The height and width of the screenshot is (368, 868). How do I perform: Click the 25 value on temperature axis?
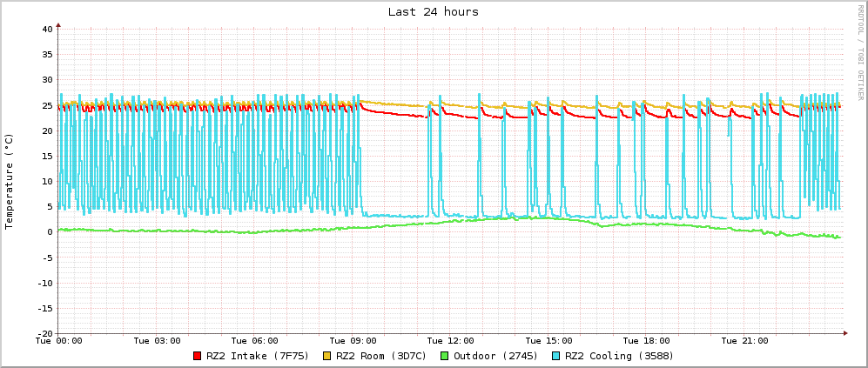tap(48, 105)
